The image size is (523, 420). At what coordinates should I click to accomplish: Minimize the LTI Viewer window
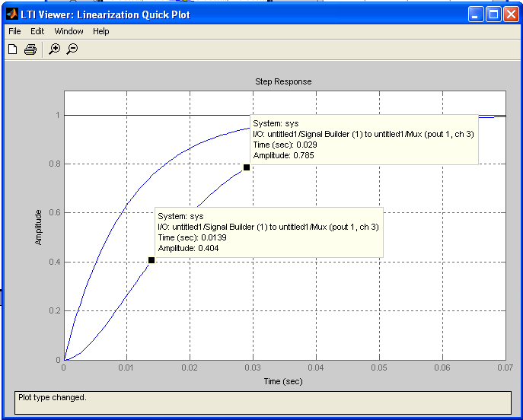[476, 14]
